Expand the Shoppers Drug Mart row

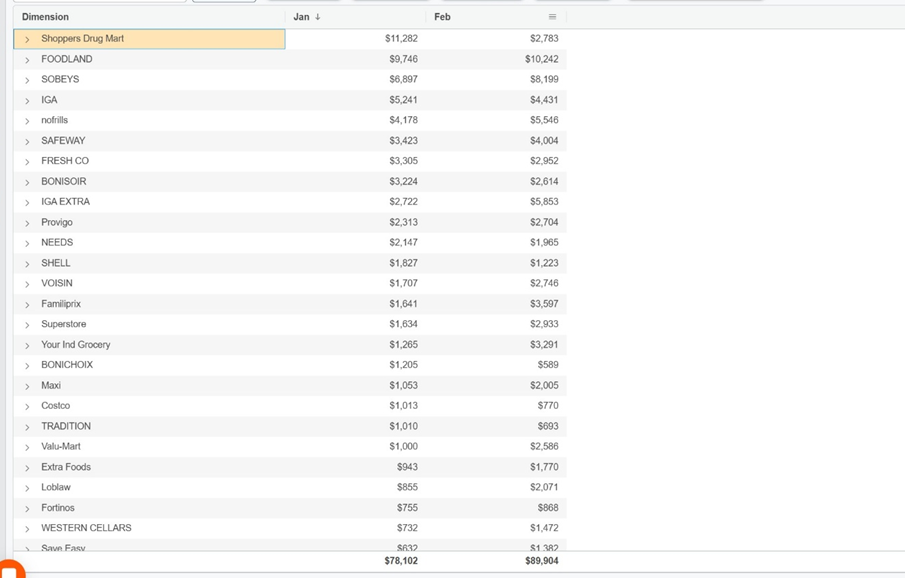click(27, 39)
